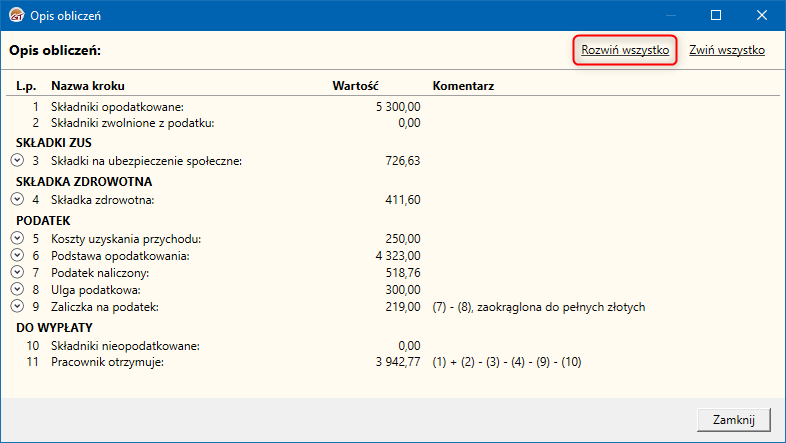Screen dimensions: 786x443
Task: Click the app icon in title bar
Action: tap(17, 16)
